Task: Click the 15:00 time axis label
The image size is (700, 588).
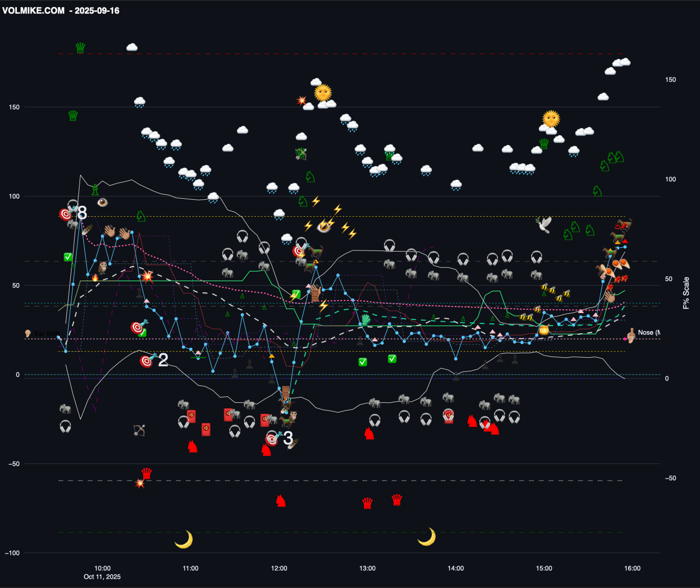Action: tap(544, 568)
